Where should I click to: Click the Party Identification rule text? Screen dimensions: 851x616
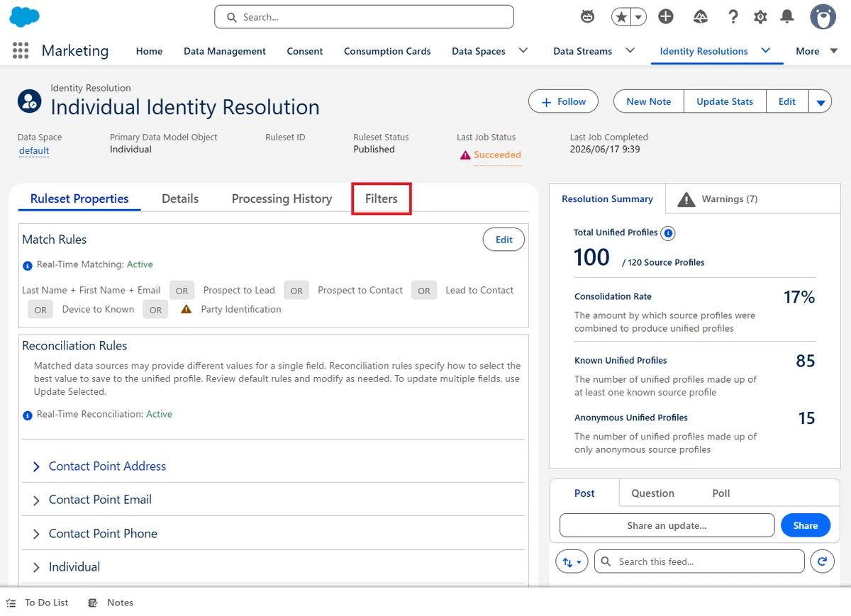pos(241,309)
